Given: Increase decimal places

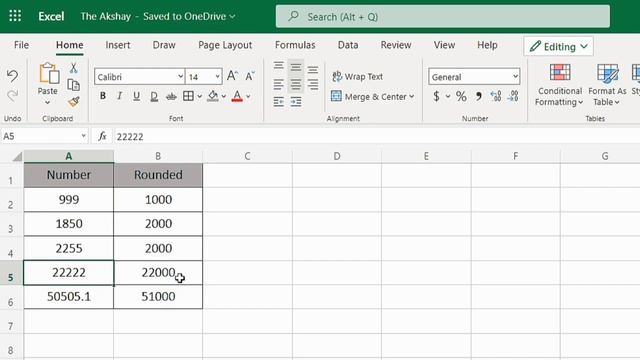Looking at the screenshot, I should (x=496, y=96).
